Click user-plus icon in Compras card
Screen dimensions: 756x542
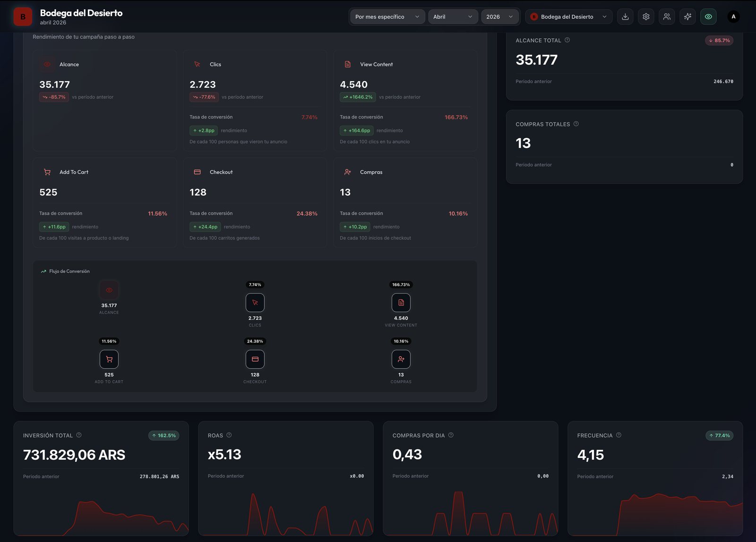(x=348, y=172)
